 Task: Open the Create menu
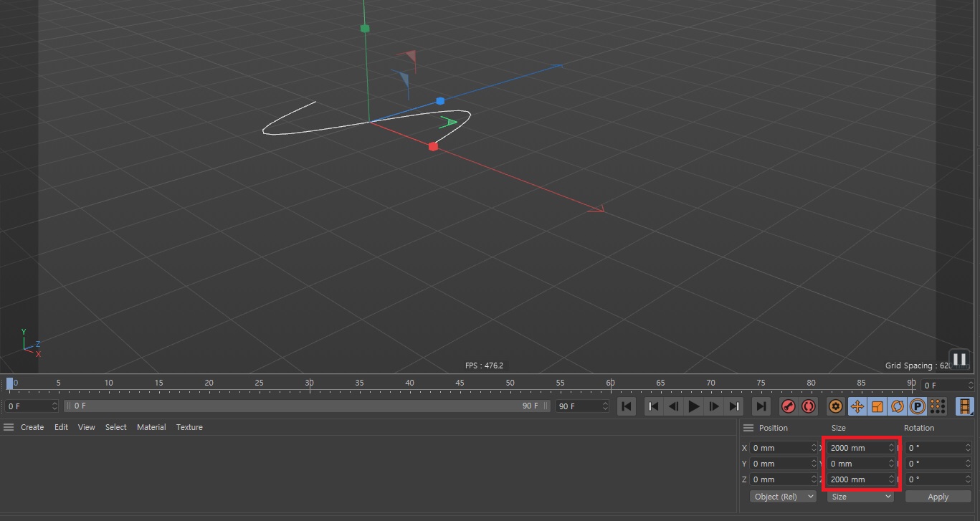click(32, 427)
